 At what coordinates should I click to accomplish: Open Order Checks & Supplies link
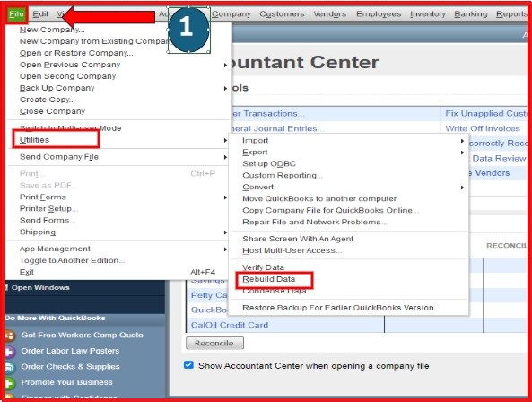(71, 367)
